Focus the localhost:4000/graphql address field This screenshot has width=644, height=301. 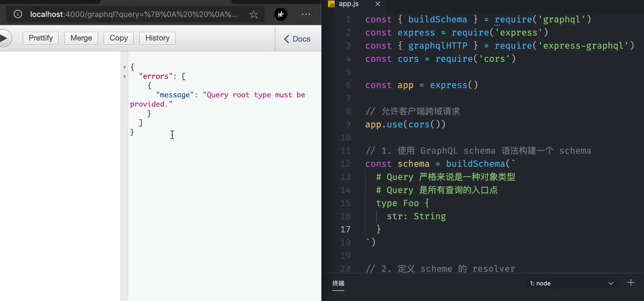click(133, 14)
